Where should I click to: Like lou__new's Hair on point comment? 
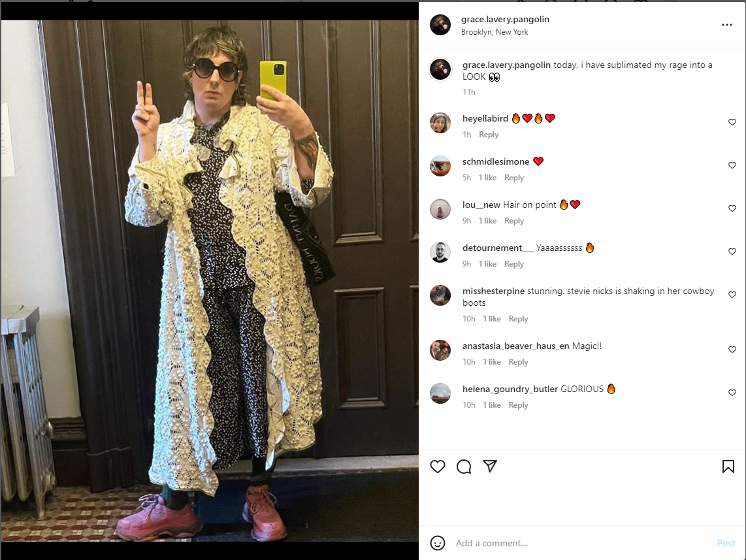coord(732,208)
